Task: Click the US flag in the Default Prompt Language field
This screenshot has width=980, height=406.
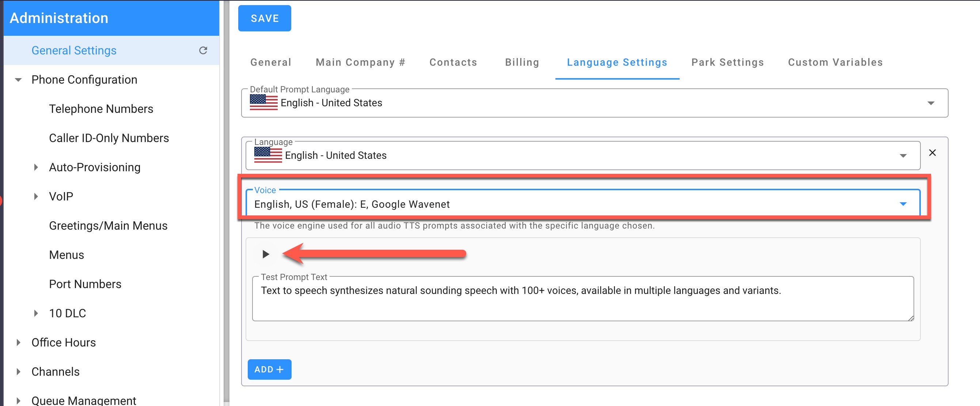Action: (264, 103)
